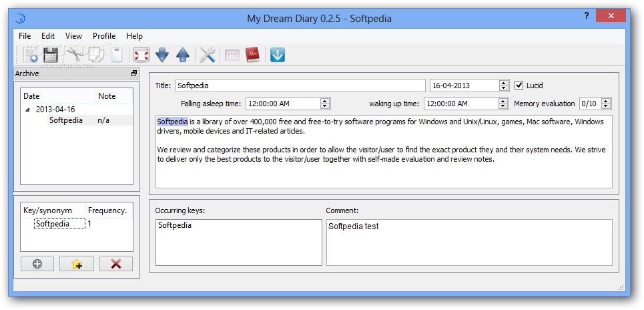Click the n/a note cell
Screen dimensions: 644x310
coord(103,120)
